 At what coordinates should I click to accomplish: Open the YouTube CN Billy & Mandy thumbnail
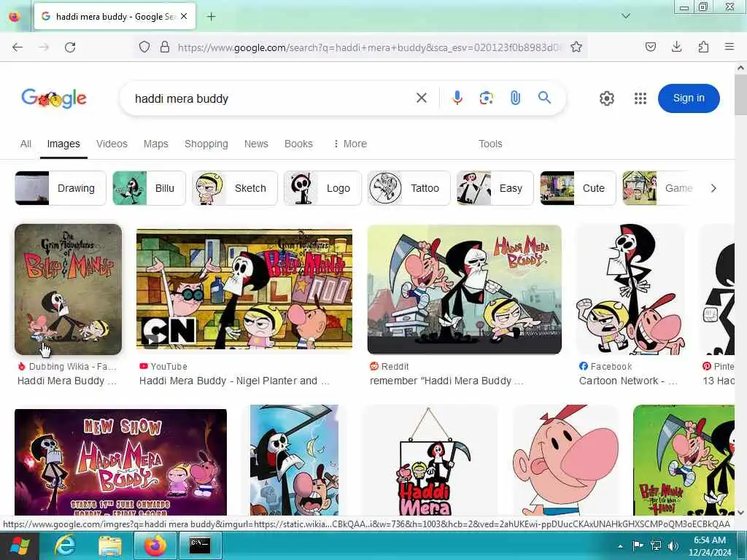tap(244, 289)
